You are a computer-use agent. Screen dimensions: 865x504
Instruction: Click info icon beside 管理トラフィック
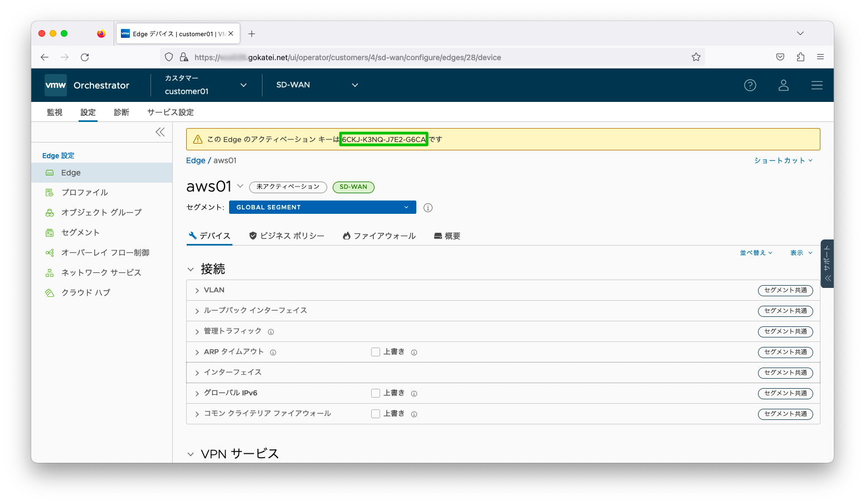tap(271, 332)
